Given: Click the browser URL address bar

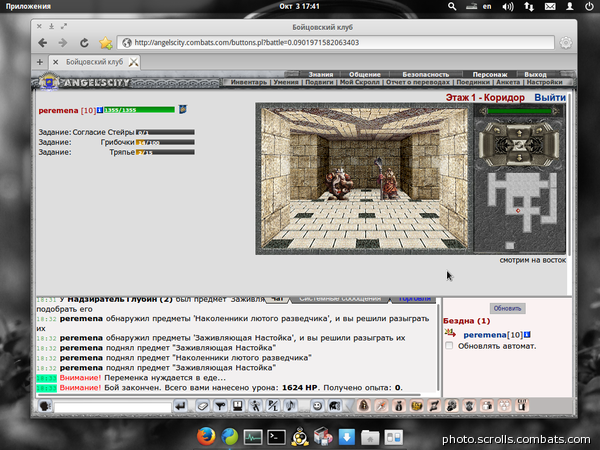Looking at the screenshot, I should 336,42.
